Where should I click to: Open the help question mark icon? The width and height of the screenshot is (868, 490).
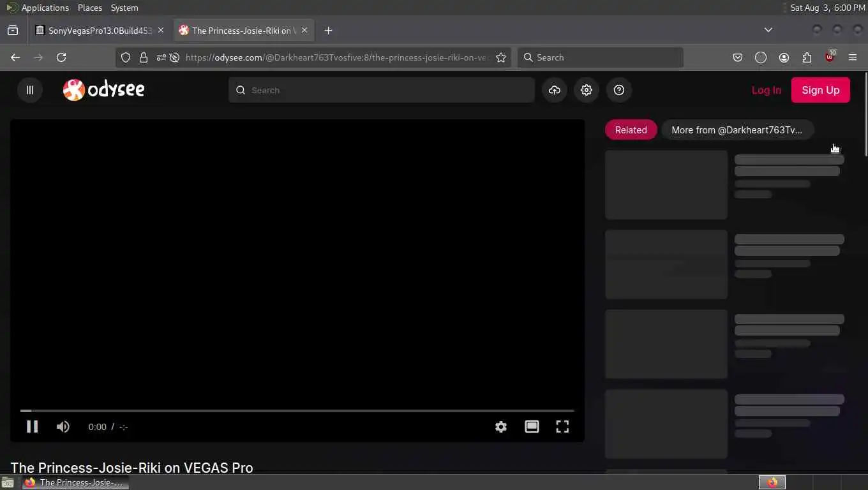618,90
